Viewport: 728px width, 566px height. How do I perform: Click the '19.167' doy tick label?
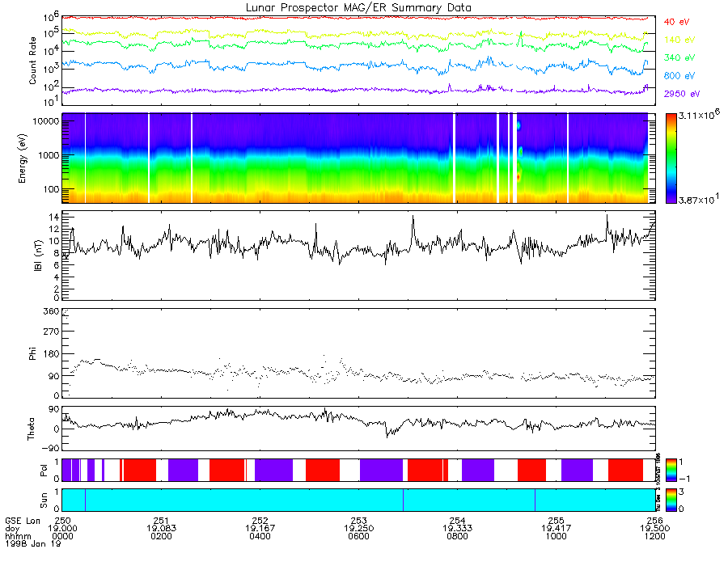click(260, 529)
